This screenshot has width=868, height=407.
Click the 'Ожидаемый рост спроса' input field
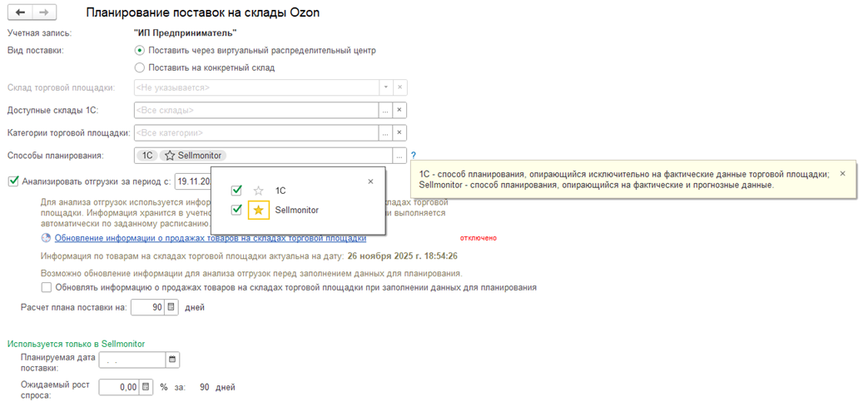point(118,387)
